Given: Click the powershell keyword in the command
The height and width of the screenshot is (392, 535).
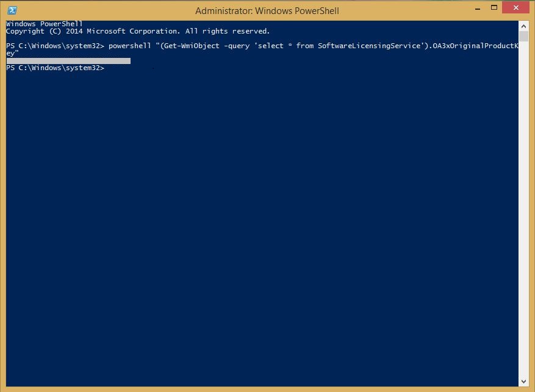Looking at the screenshot, I should [x=131, y=45].
